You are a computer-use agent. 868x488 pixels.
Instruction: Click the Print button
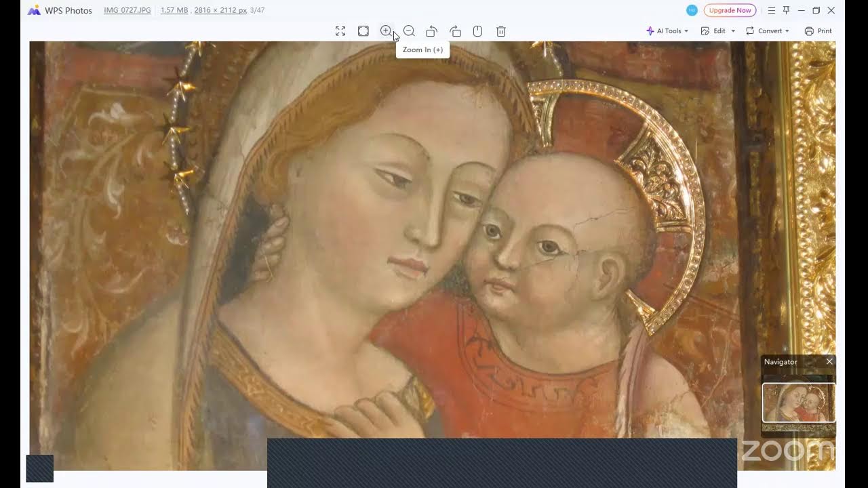(x=818, y=31)
